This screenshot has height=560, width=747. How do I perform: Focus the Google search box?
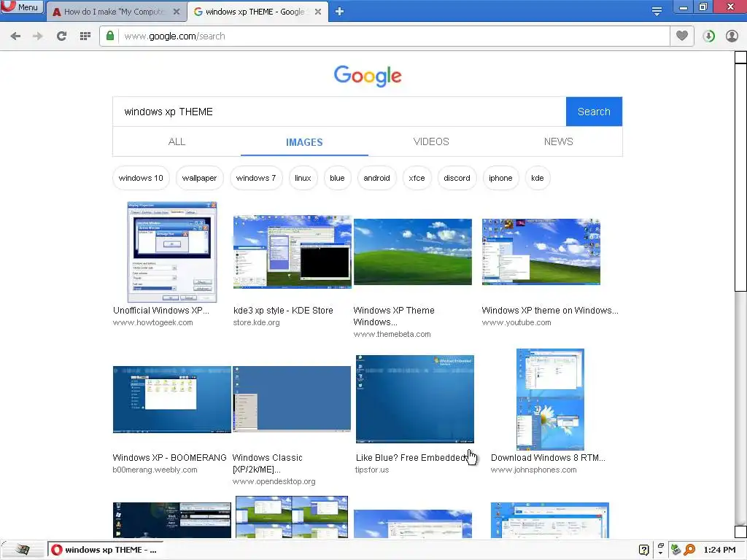click(x=339, y=112)
